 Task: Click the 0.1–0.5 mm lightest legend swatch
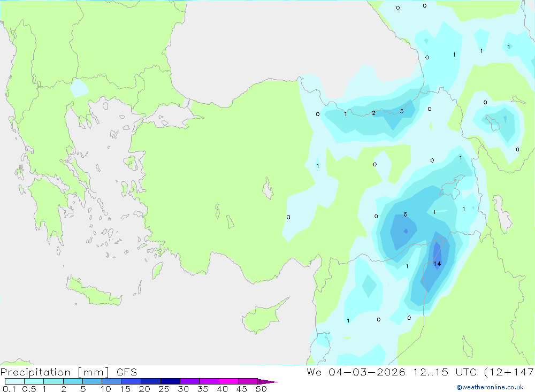pos(14,381)
